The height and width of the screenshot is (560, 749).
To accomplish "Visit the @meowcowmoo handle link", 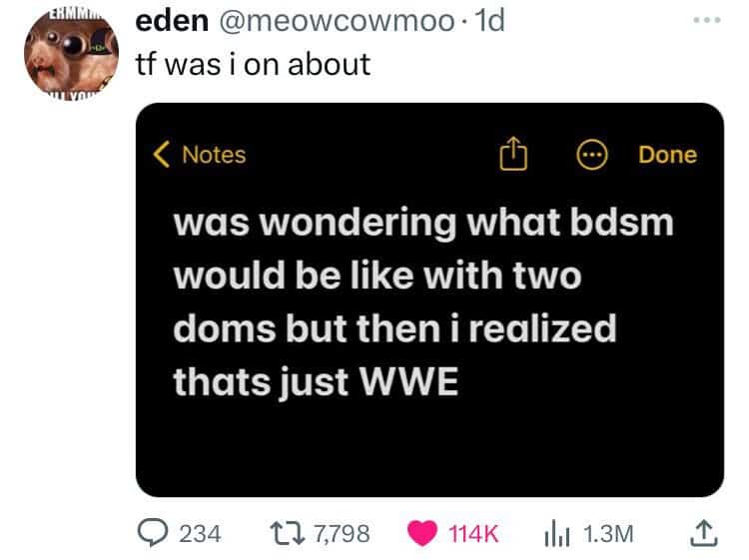I will tap(337, 22).
